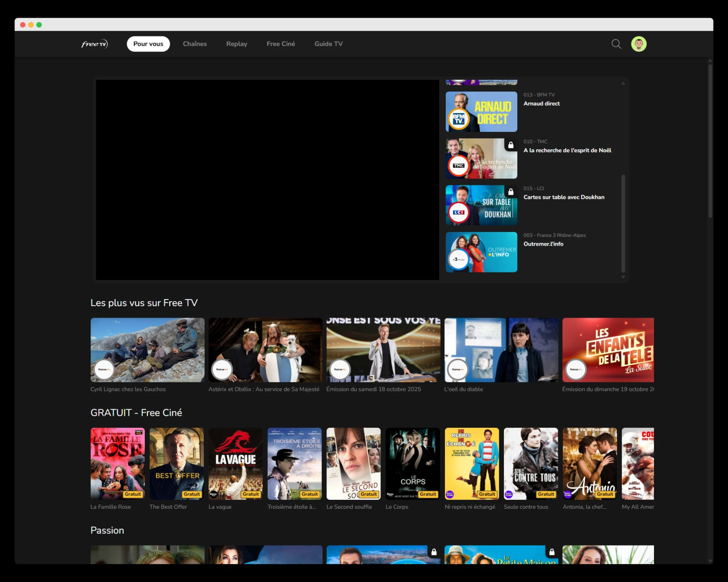Click the lock icon on TMC thumbnail

[x=511, y=145]
